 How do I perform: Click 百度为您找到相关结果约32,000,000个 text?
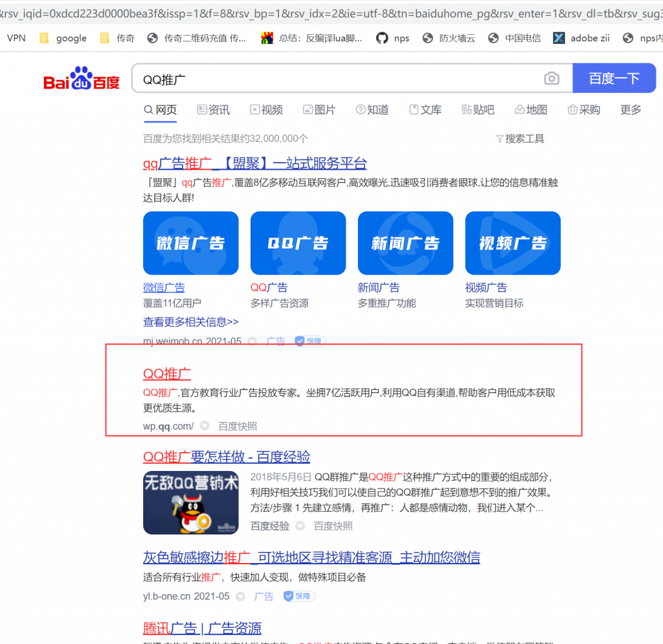point(225,139)
